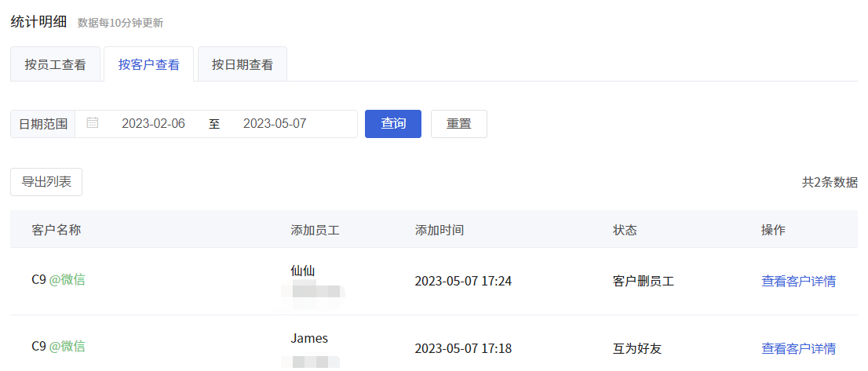Click the 查询 search button
Viewport: 868px width, 371px height.
[x=393, y=124]
